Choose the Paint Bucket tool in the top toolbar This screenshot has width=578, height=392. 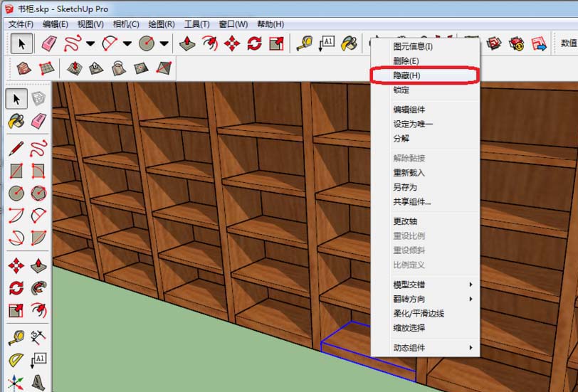point(349,43)
